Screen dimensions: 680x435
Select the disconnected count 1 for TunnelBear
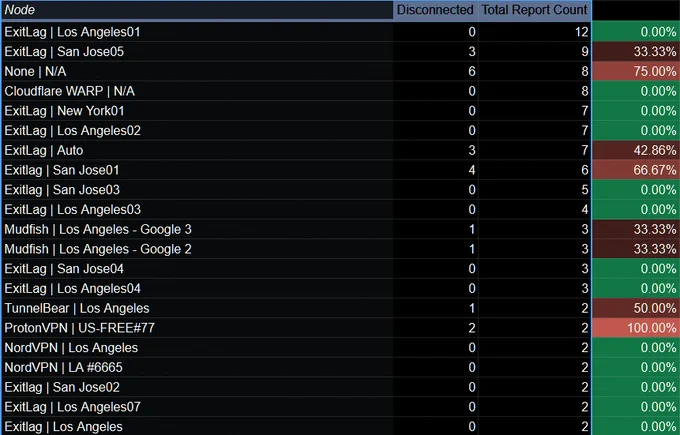coord(435,308)
